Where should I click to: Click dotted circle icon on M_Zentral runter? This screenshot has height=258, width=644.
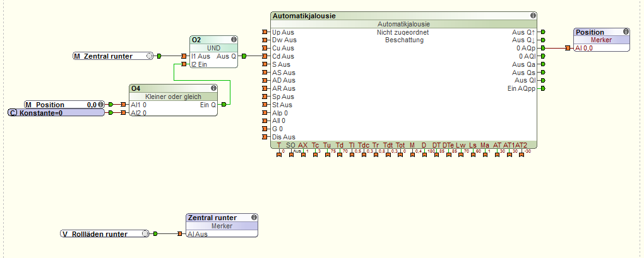click(150, 56)
